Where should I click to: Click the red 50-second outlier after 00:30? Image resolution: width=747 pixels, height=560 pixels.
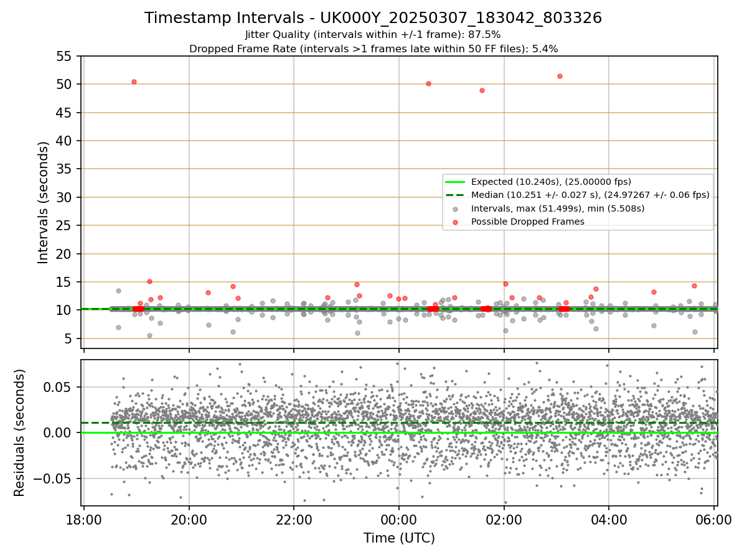(x=428, y=83)
